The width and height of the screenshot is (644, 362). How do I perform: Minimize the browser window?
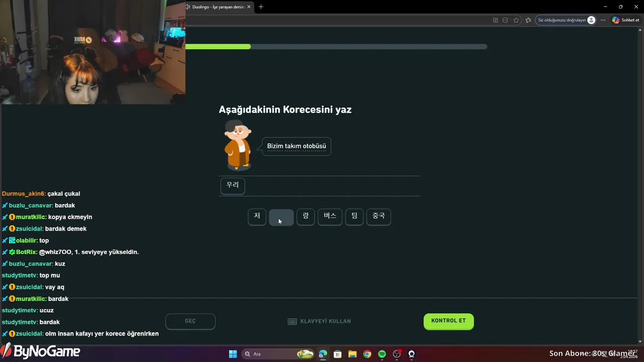(x=605, y=7)
